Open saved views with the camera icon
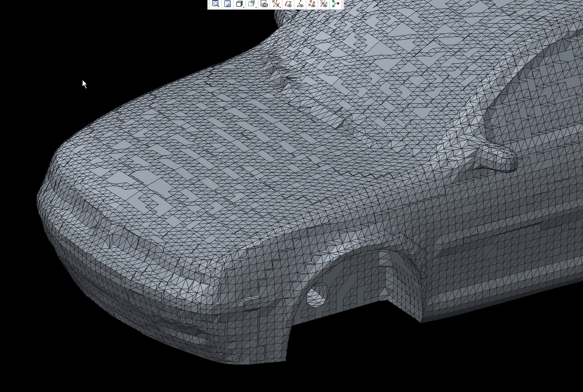The height and width of the screenshot is (392, 583). tap(264, 4)
